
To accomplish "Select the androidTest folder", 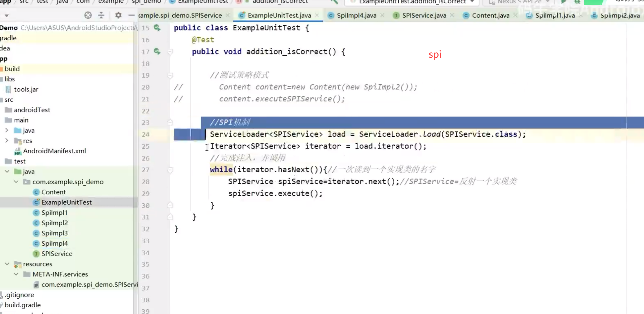I will click(x=32, y=110).
